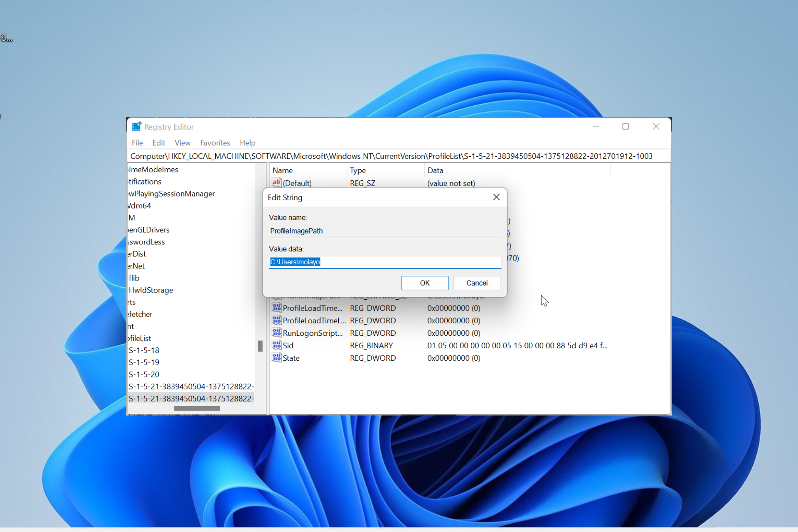
Task: Select the ProfileList key in the sidebar
Action: tap(139, 338)
